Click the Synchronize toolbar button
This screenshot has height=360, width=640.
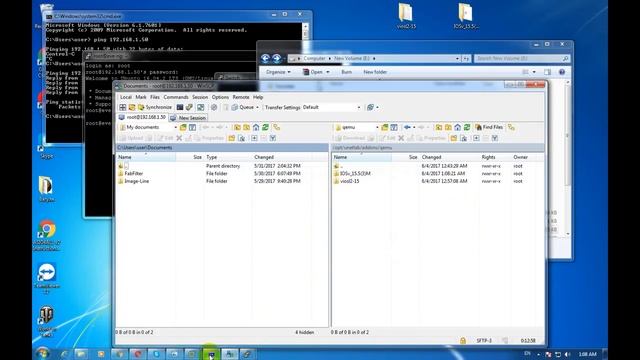[155, 107]
